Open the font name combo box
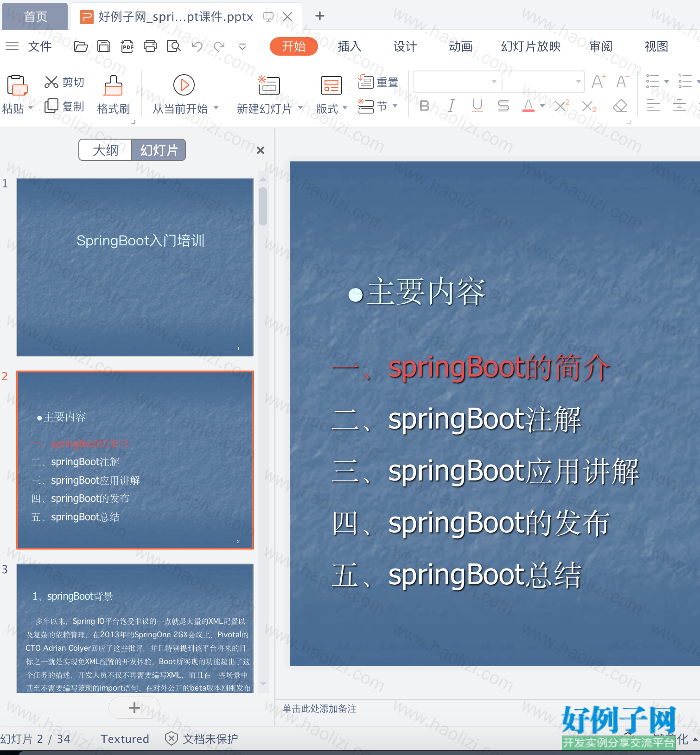This screenshot has height=755, width=700. point(457,82)
